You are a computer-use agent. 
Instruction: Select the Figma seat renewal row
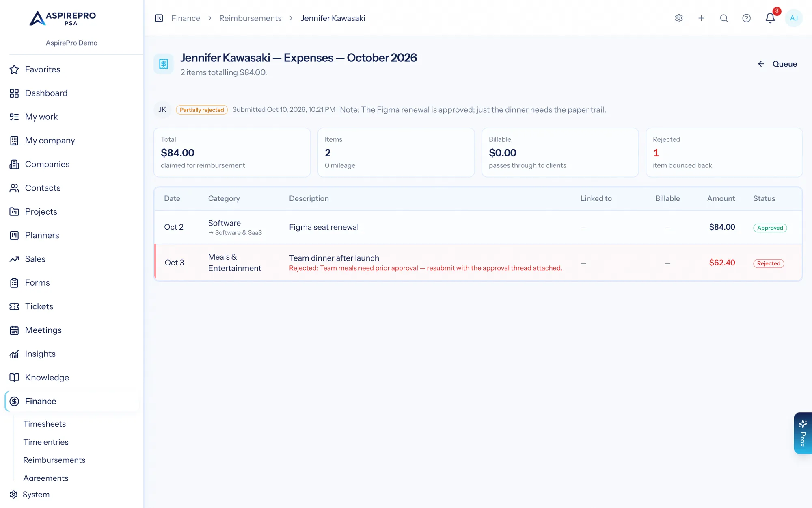(478, 227)
